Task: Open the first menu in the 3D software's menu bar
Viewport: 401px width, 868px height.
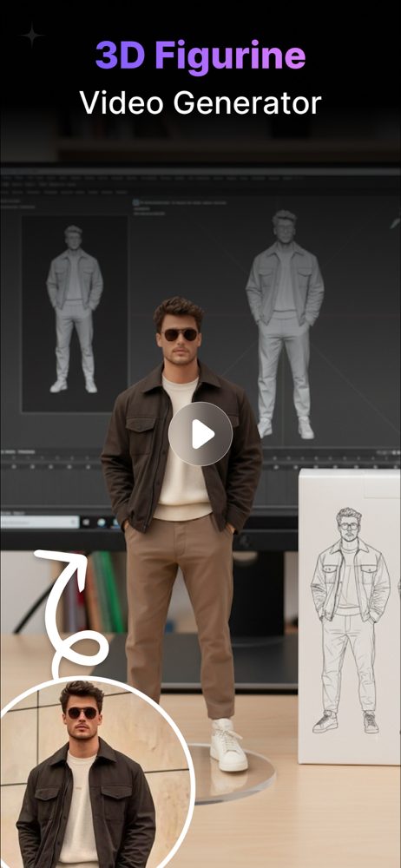Action: pyautogui.click(x=5, y=178)
